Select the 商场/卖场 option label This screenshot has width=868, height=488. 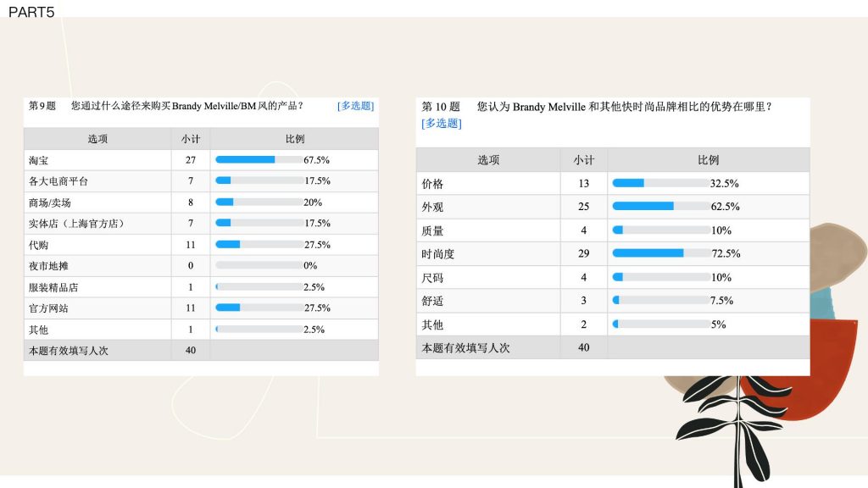[50, 202]
